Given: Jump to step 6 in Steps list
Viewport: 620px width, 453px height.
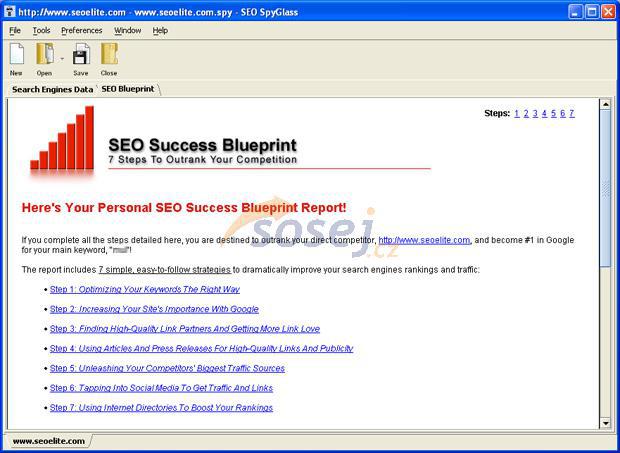Looking at the screenshot, I should click(563, 113).
